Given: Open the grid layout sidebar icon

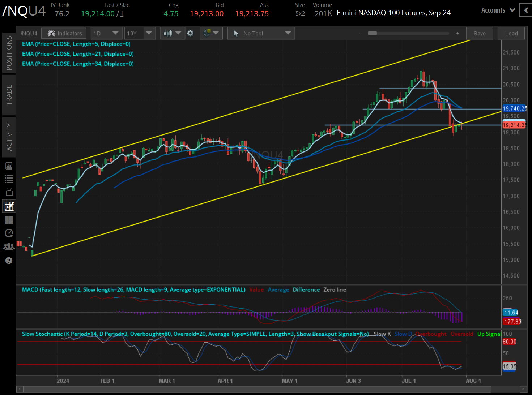Looking at the screenshot, I should click(x=9, y=220).
